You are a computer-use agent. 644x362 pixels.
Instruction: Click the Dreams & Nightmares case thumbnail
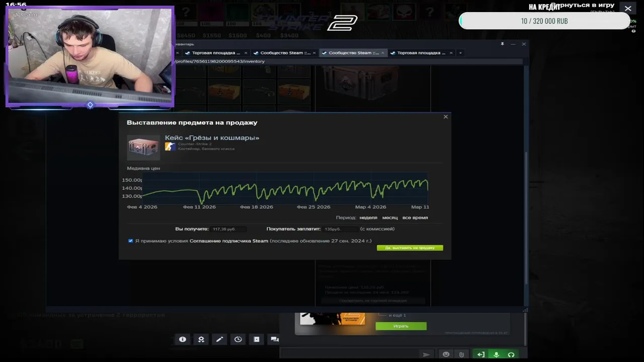143,147
